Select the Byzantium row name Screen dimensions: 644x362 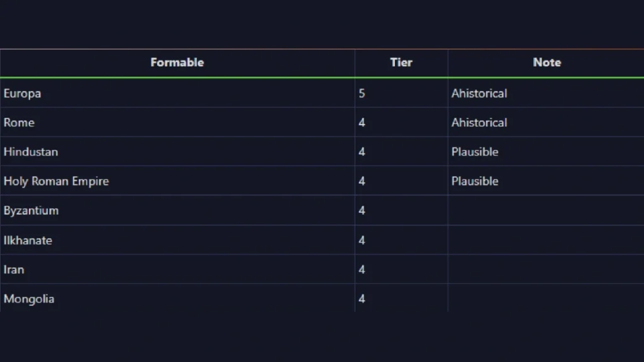pyautogui.click(x=31, y=211)
